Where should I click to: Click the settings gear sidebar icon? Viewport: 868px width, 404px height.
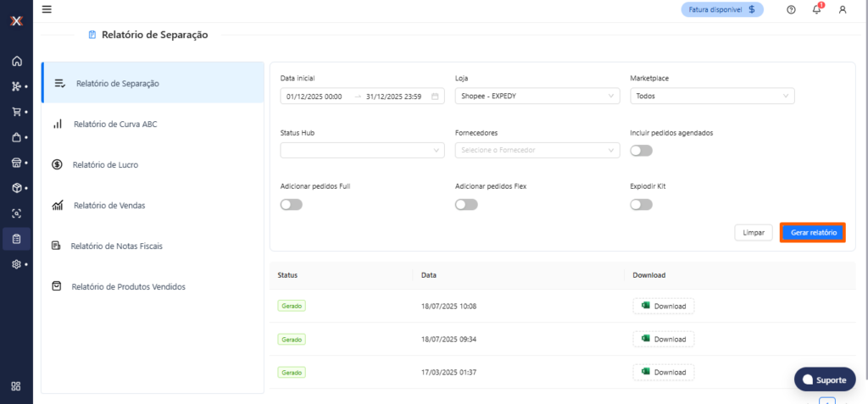click(x=16, y=264)
